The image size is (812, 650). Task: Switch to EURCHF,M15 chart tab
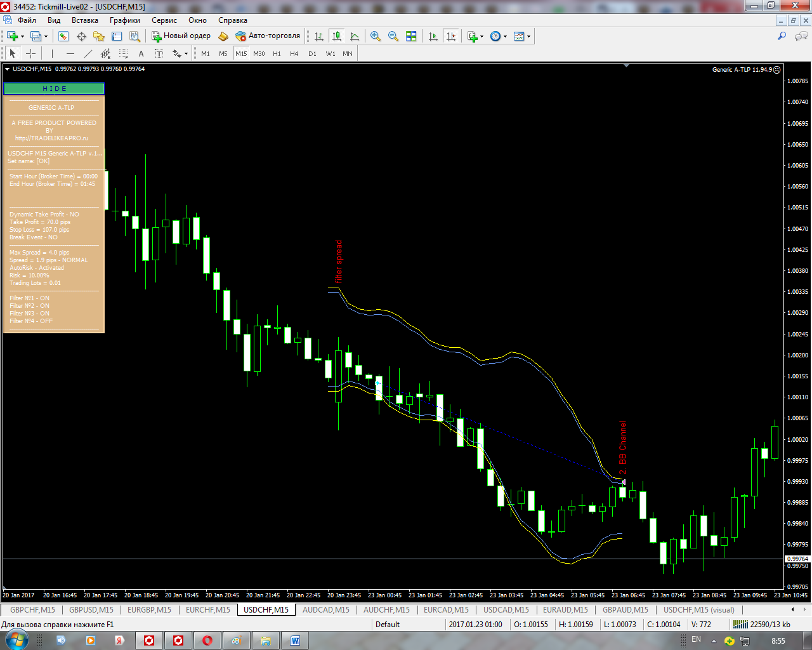click(x=208, y=610)
